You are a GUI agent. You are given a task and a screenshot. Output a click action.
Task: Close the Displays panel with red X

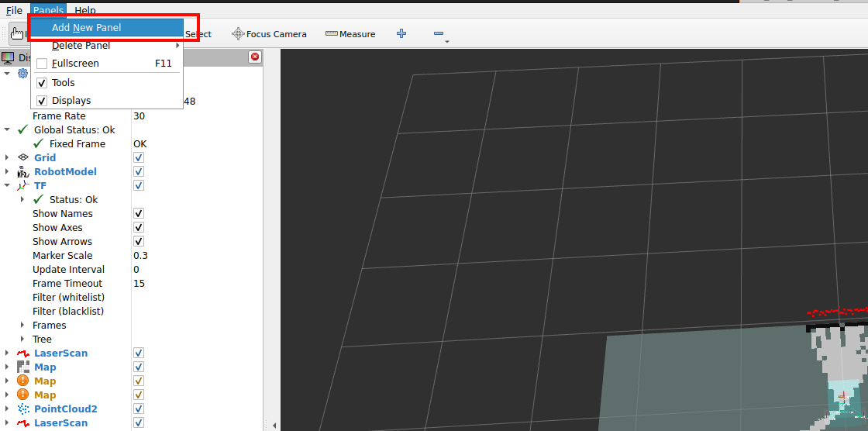point(254,57)
